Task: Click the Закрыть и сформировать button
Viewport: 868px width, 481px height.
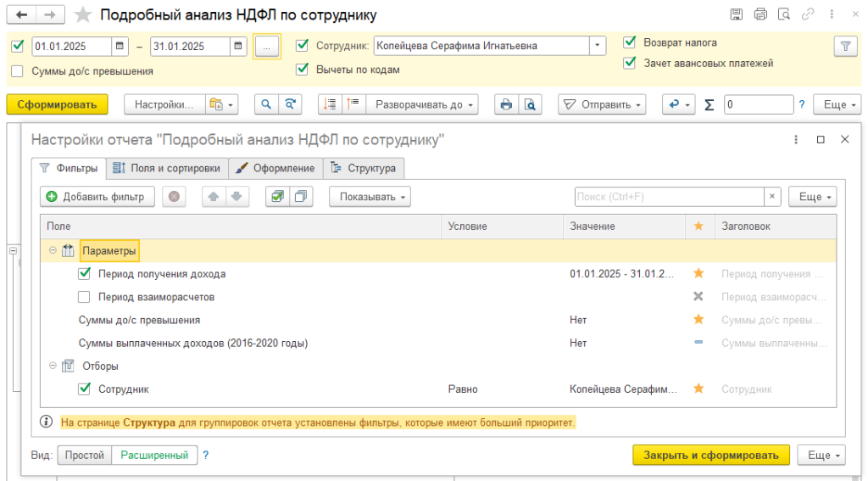Action: pyautogui.click(x=710, y=455)
